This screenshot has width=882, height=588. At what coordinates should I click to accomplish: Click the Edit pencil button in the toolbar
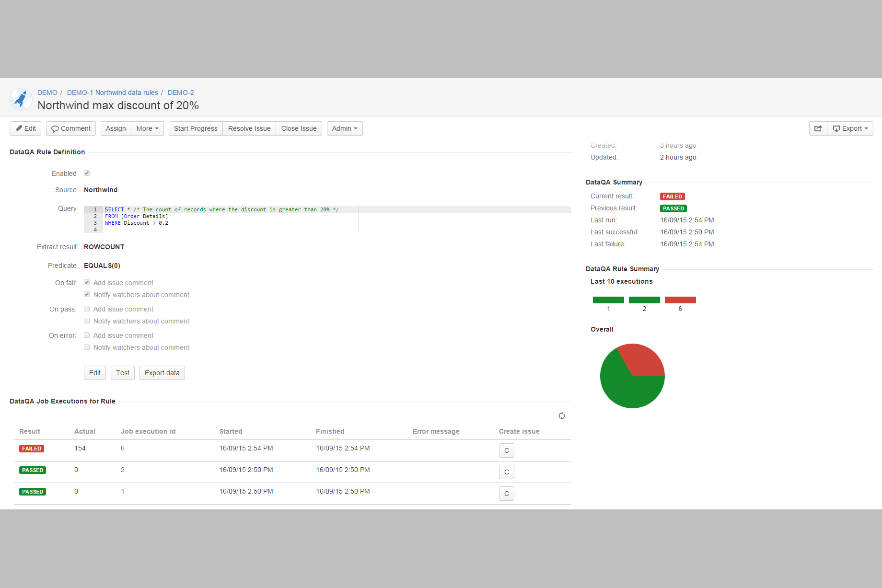[25, 128]
